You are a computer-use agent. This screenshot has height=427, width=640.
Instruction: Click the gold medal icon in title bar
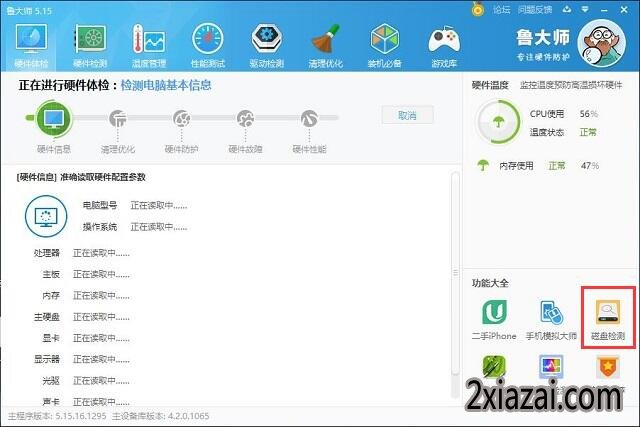tap(477, 9)
